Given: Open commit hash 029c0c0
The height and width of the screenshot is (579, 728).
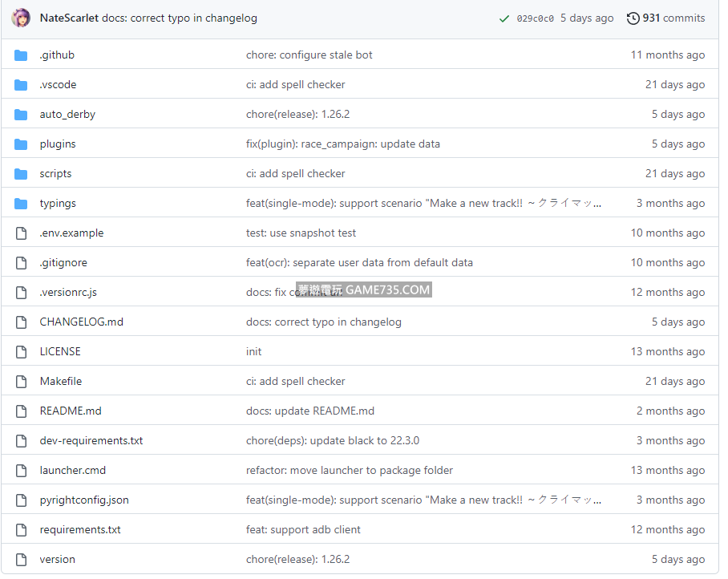Looking at the screenshot, I should click(535, 18).
